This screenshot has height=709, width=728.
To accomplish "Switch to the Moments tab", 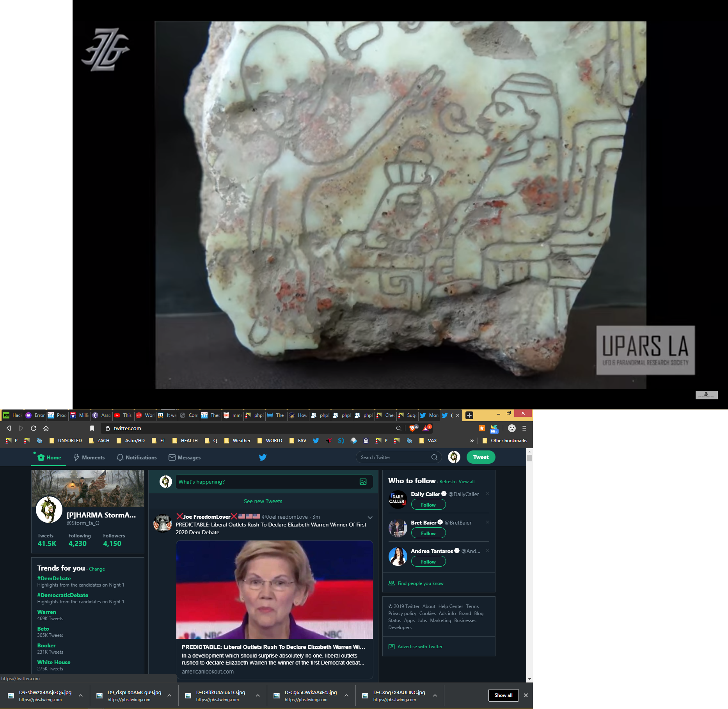I will [89, 457].
